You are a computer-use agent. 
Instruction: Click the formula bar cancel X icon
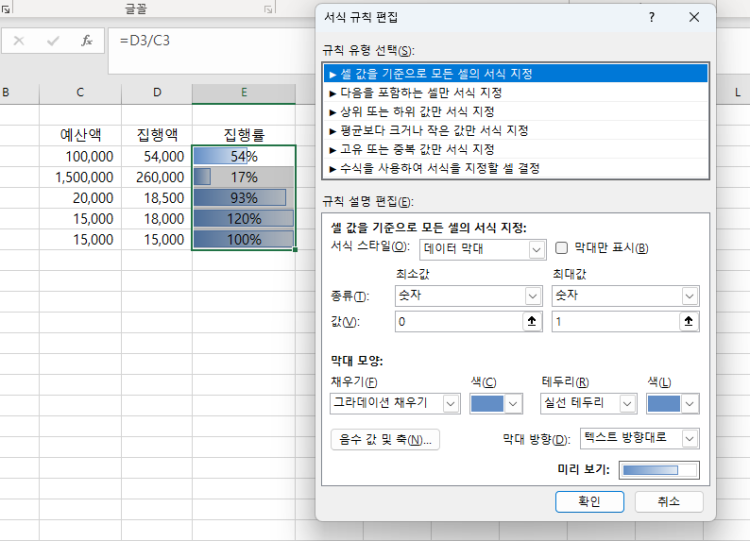[20, 41]
